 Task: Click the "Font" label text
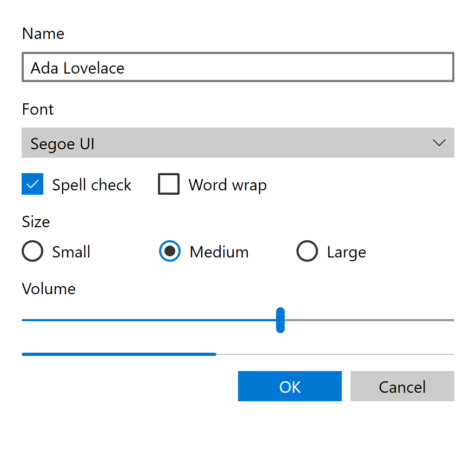[38, 109]
